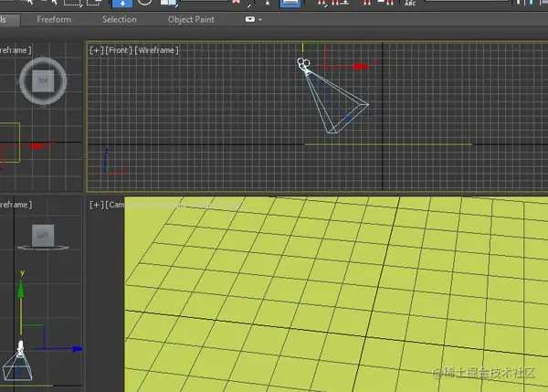Click the camera viewport [Cam label
Screen dimensions: 548x392
pos(115,205)
